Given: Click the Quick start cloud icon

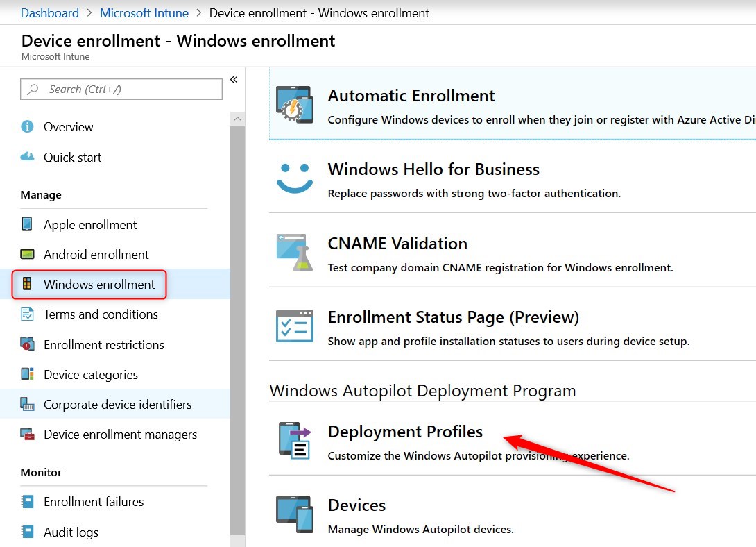Looking at the screenshot, I should (28, 157).
